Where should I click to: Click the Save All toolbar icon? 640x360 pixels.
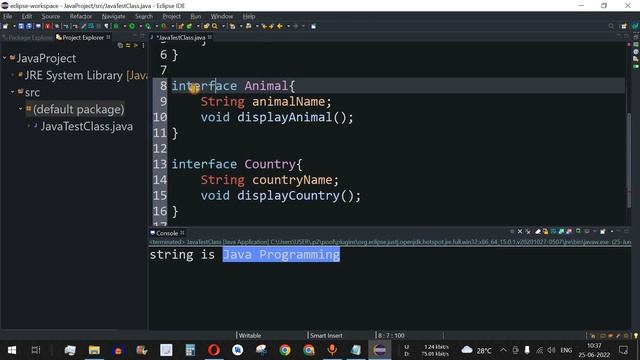tap(29, 26)
